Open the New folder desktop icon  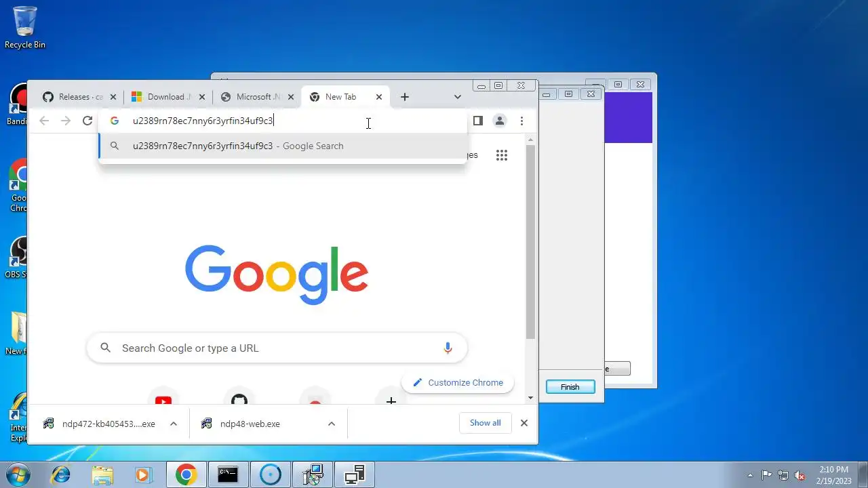18,333
